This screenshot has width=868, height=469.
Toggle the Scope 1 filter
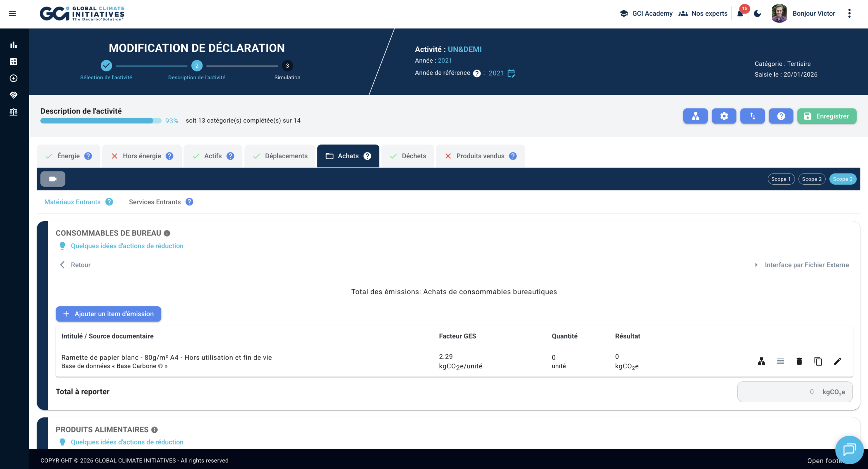(781, 179)
